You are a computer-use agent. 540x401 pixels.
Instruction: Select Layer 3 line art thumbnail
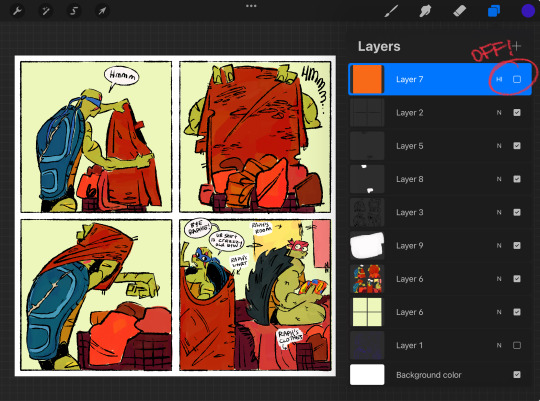coord(367,212)
